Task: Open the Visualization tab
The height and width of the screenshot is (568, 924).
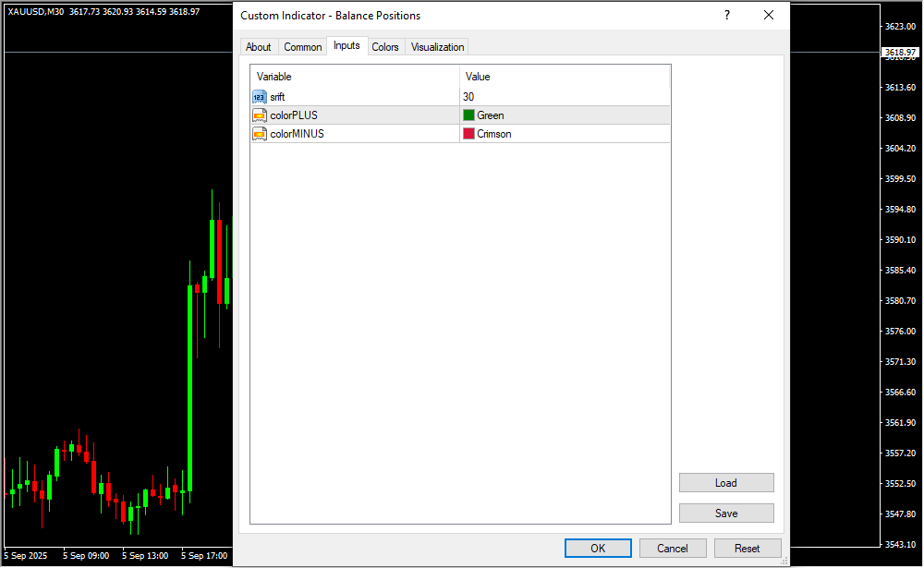Action: pyautogui.click(x=437, y=47)
